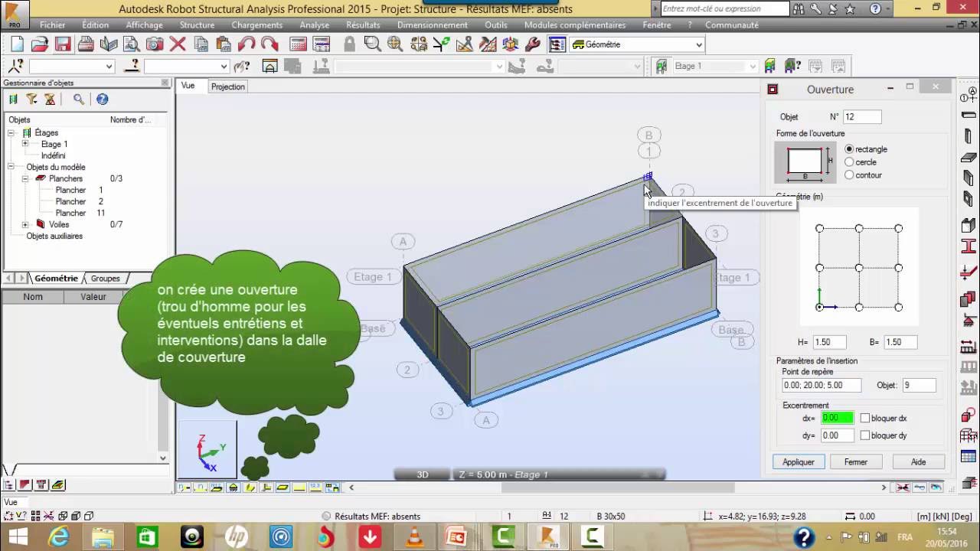Viewport: 980px width, 551px height.
Task: Save the project with the floppy icon
Action: point(63,44)
